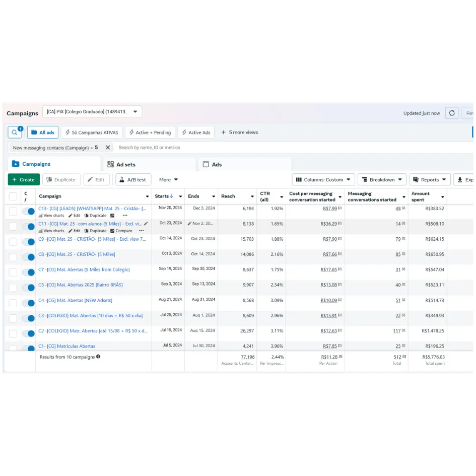Check the checkbox for C2 campaign row
The image size is (476, 476).
(13, 333)
